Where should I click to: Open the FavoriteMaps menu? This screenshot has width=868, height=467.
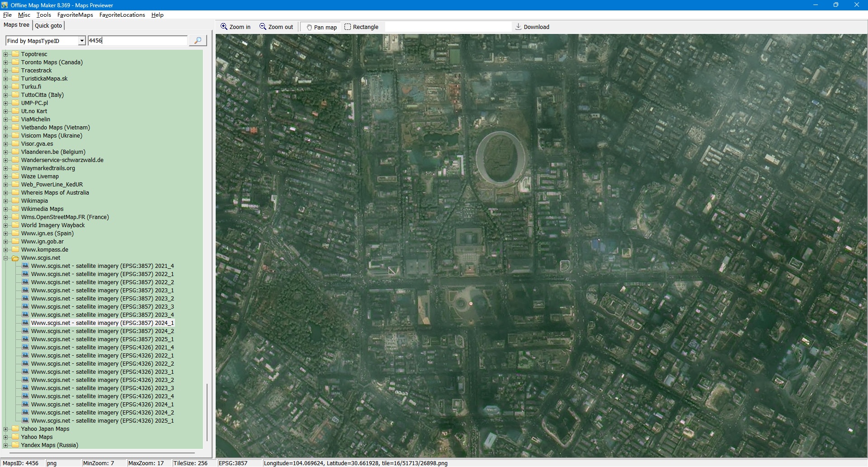click(75, 15)
